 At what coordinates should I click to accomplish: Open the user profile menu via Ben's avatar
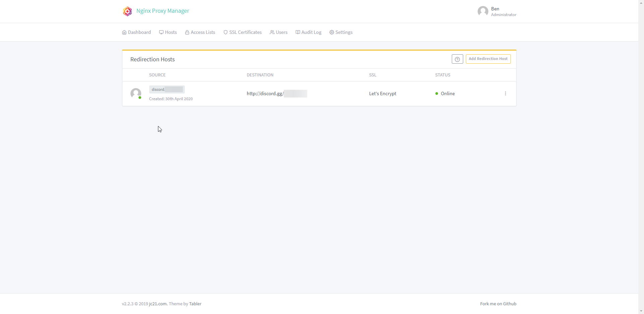[483, 11]
